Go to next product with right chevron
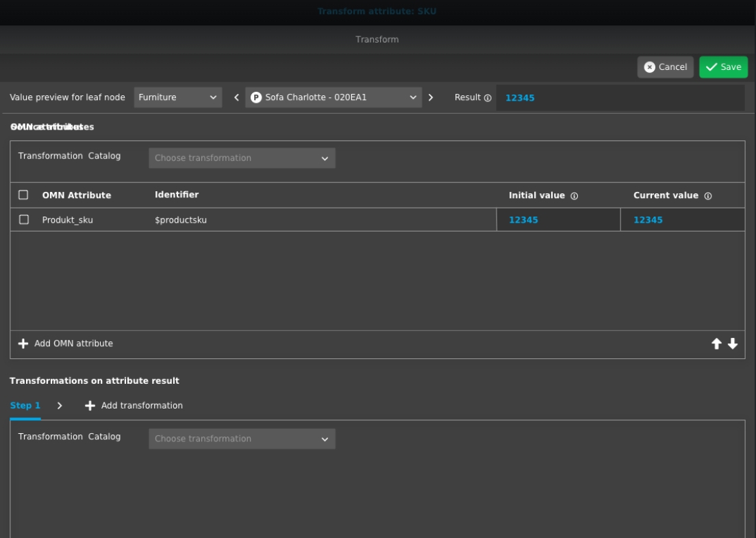 [x=431, y=97]
